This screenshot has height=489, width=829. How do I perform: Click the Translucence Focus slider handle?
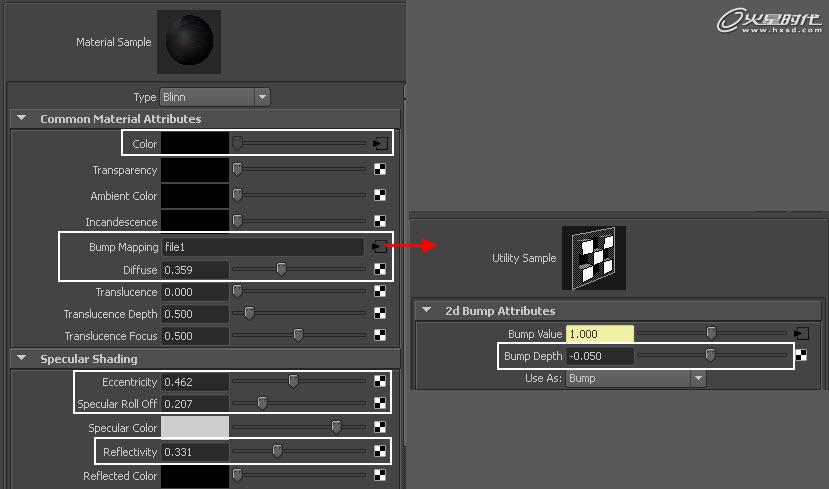[x=298, y=335]
